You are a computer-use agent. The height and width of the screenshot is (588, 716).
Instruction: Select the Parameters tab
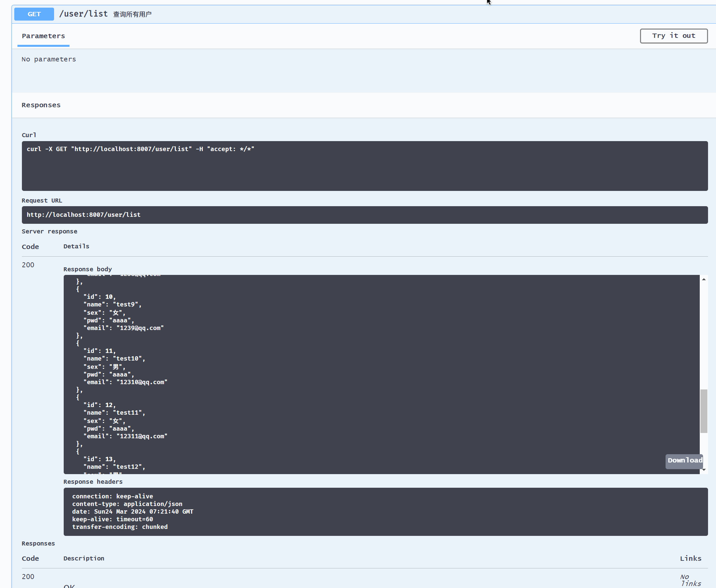43,36
